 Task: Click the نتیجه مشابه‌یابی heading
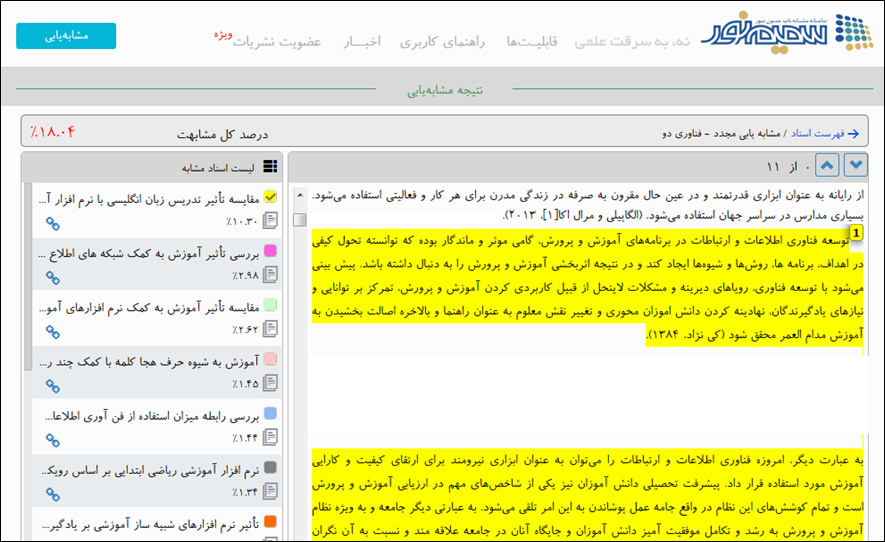point(445,90)
